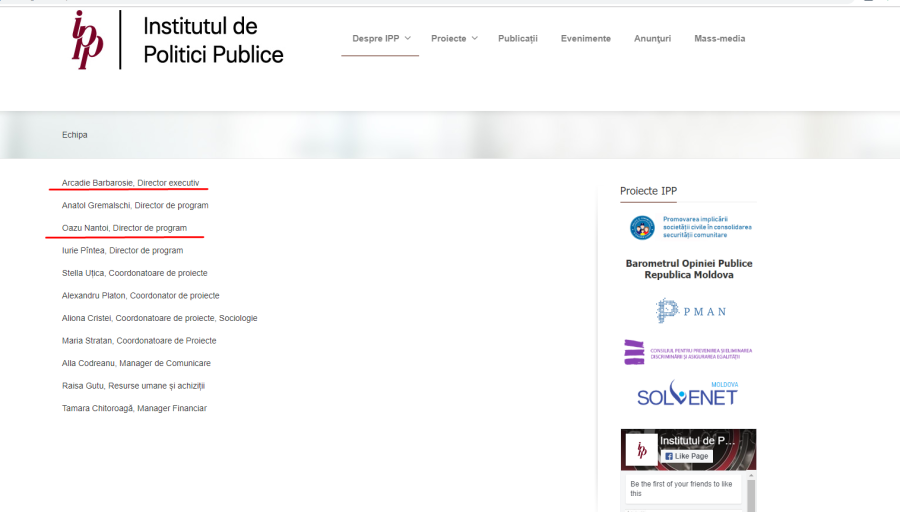Image resolution: width=900 pixels, height=512 pixels.
Task: Go to the Evenimente page
Action: point(585,39)
